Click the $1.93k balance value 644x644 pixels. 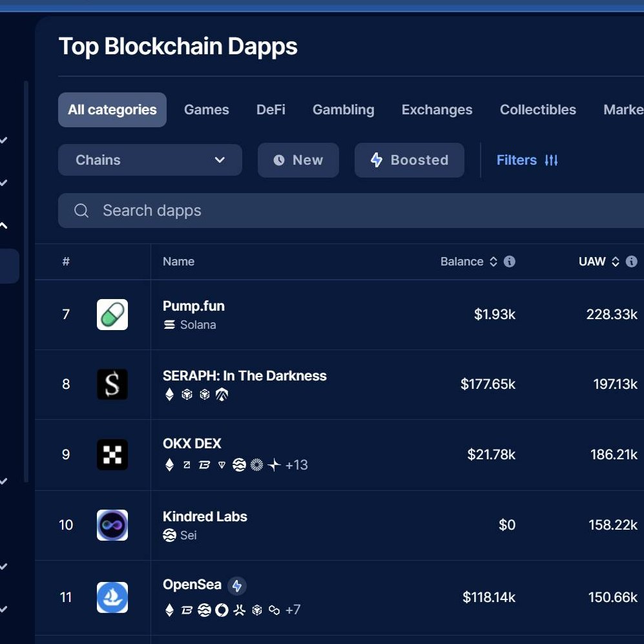[x=495, y=314]
